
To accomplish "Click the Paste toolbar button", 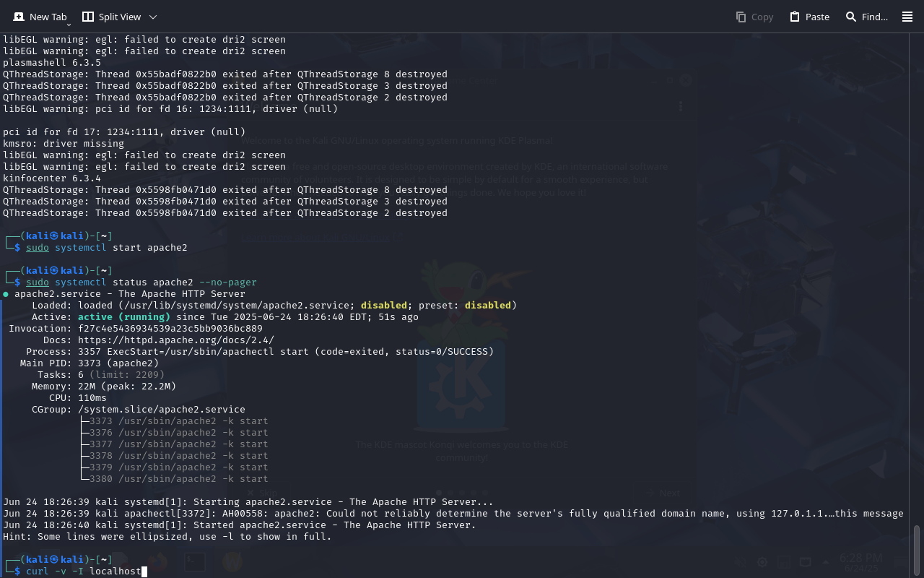I will pos(809,17).
